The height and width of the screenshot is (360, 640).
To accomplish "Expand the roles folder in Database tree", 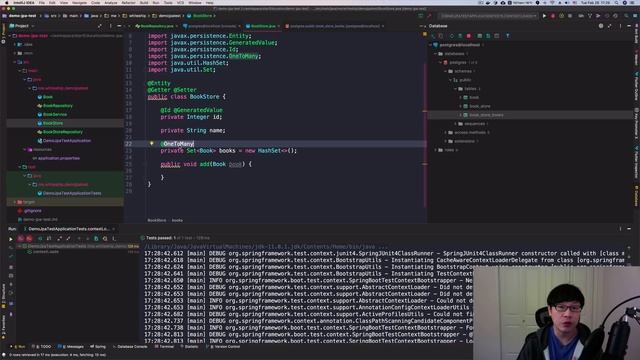I will (436, 150).
